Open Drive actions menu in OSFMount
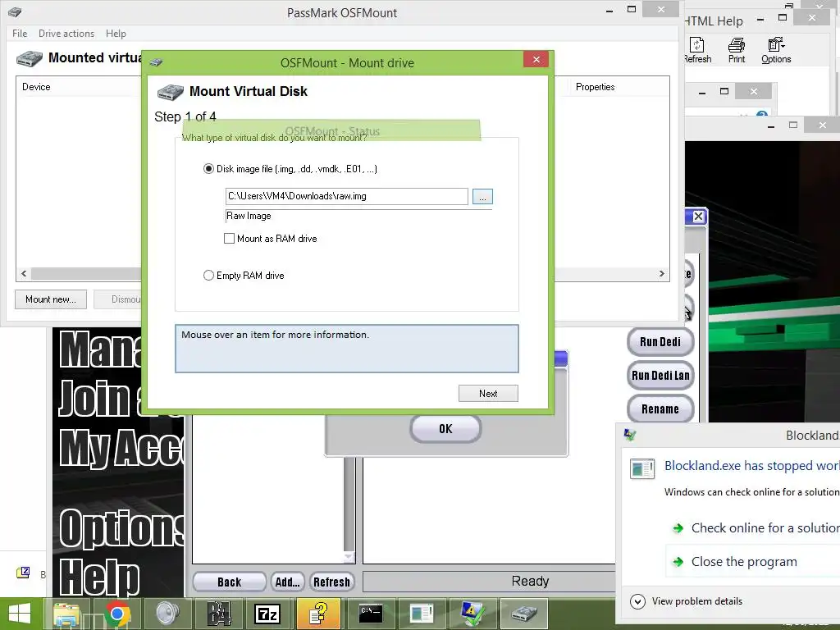The image size is (840, 630). 66,33
